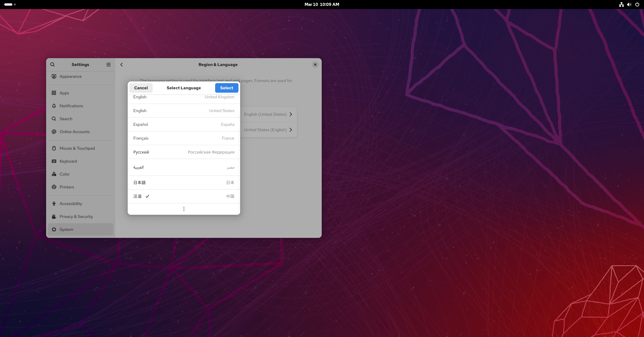Expand the United States (English) formats chevron
Image resolution: width=644 pixels, height=337 pixels.
(291, 130)
